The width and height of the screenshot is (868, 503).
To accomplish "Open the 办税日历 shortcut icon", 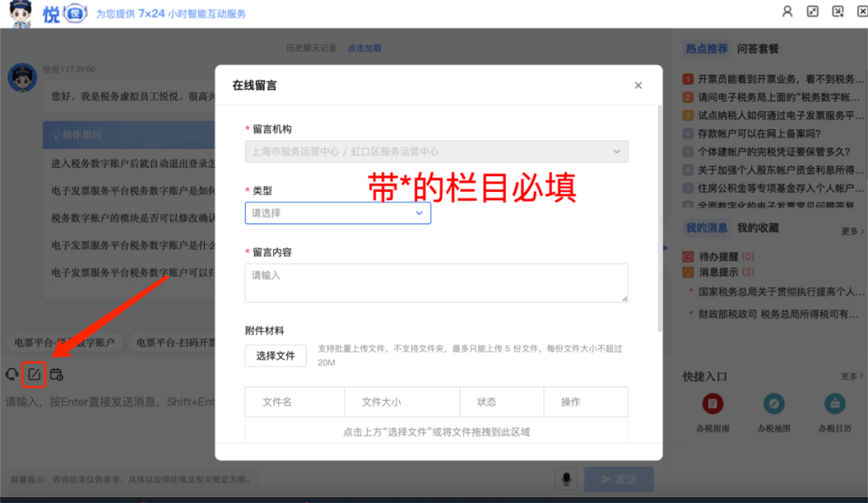I will pos(834,403).
